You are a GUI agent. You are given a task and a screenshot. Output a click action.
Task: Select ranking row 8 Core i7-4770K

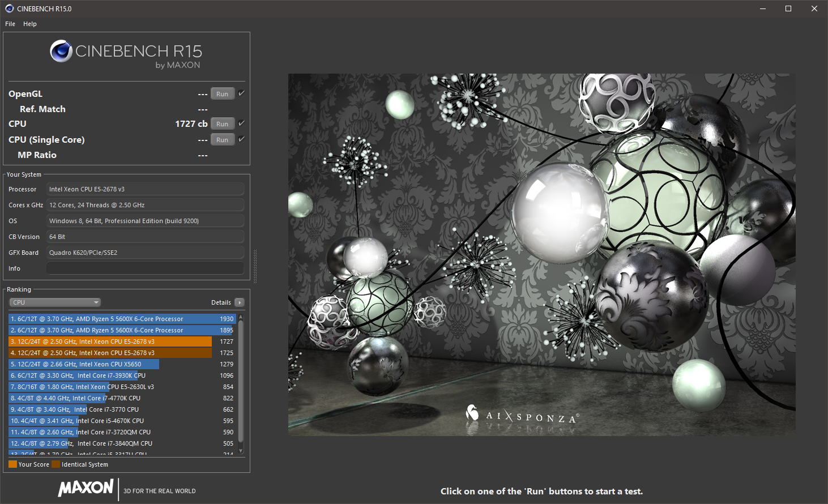point(122,398)
